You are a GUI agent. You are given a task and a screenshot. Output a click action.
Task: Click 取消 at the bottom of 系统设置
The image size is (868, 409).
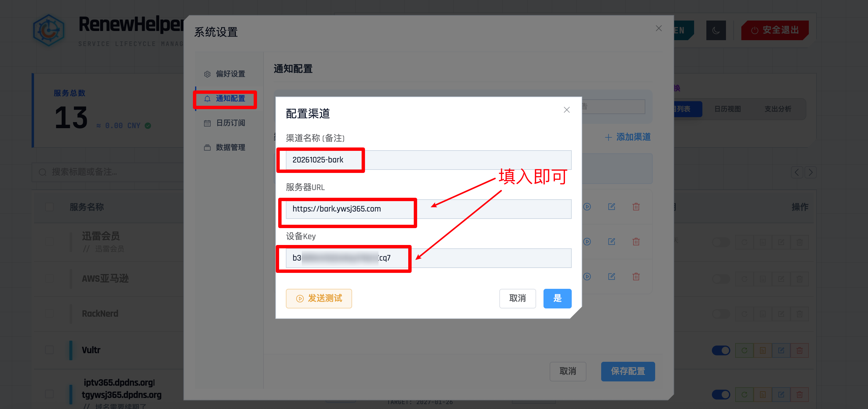568,371
